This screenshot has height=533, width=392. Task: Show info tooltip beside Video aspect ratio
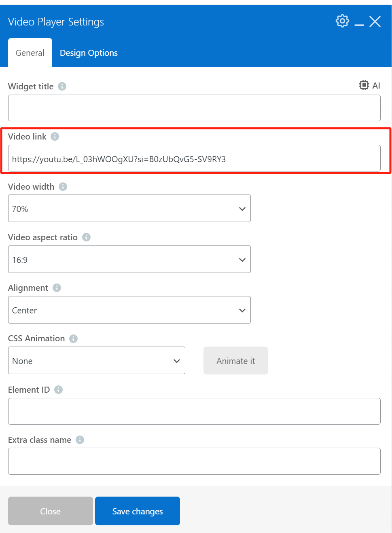(86, 237)
